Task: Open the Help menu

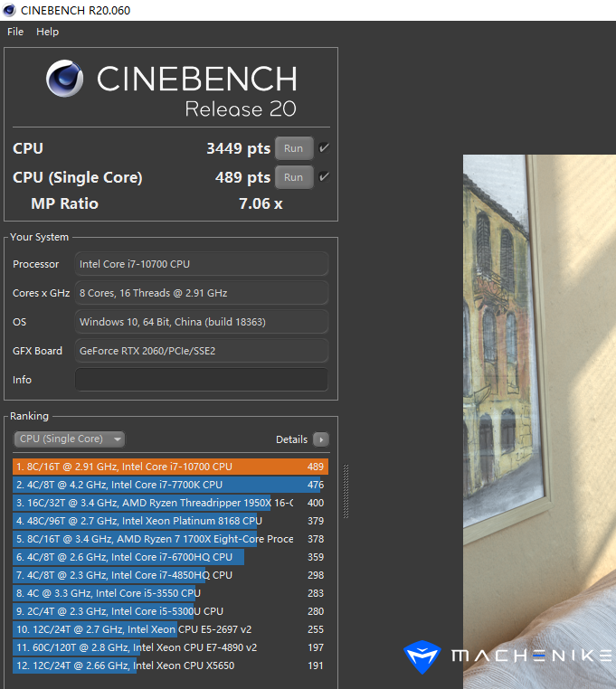Action: coord(47,32)
